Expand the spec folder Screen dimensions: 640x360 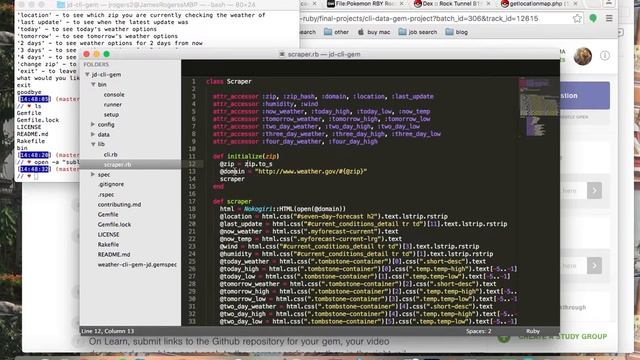coord(93,174)
